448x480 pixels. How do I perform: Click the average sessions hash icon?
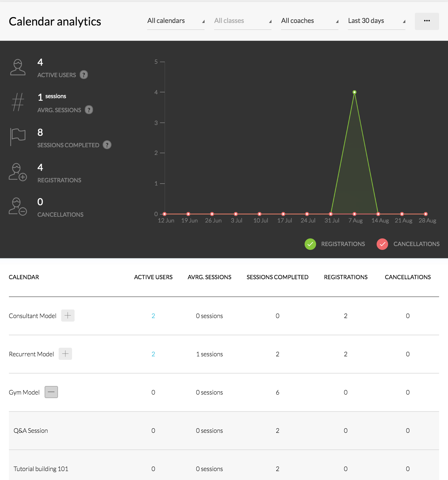point(18,102)
